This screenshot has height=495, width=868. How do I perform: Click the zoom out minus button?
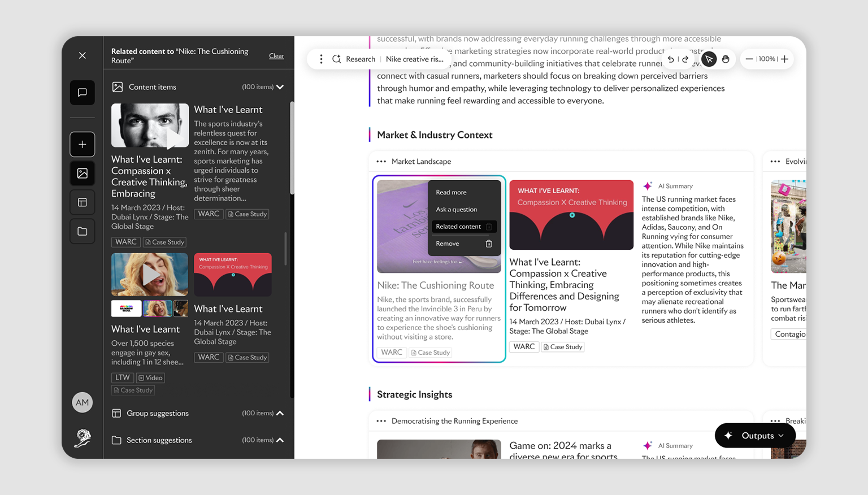click(x=749, y=59)
